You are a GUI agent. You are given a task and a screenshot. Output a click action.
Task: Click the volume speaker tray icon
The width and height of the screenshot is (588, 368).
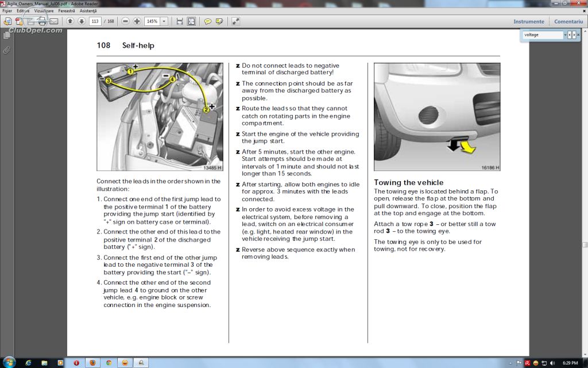pyautogui.click(x=552, y=363)
